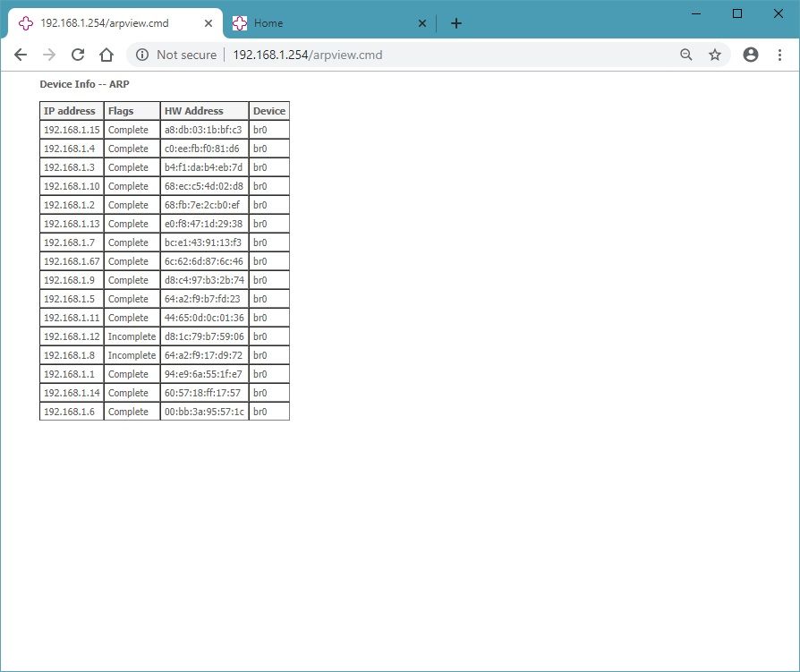Open a new tab with plus button

coord(456,23)
